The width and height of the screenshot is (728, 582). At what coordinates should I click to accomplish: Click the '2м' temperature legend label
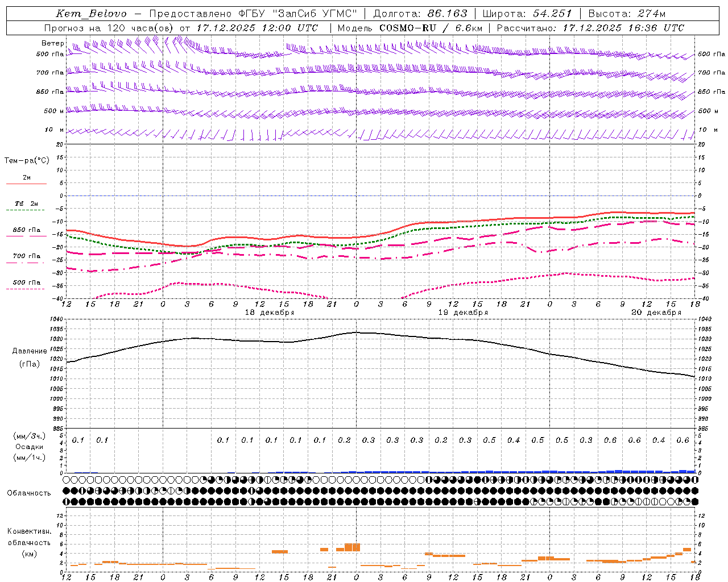[x=27, y=178]
